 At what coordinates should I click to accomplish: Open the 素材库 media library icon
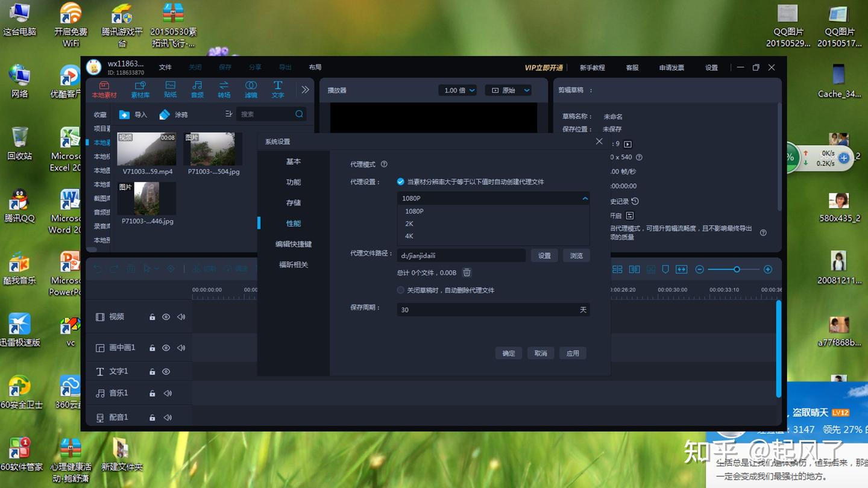pos(140,86)
